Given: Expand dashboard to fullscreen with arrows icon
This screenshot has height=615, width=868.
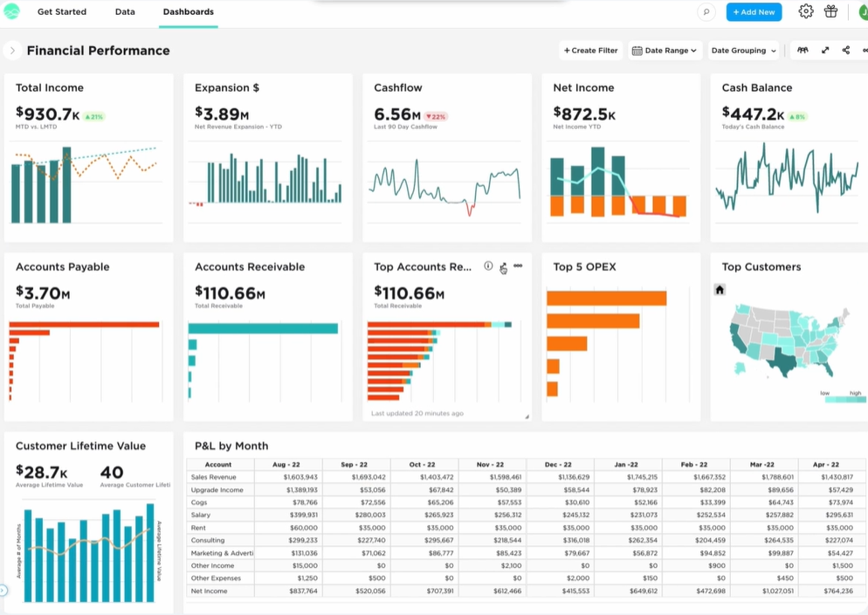Looking at the screenshot, I should 825,51.
